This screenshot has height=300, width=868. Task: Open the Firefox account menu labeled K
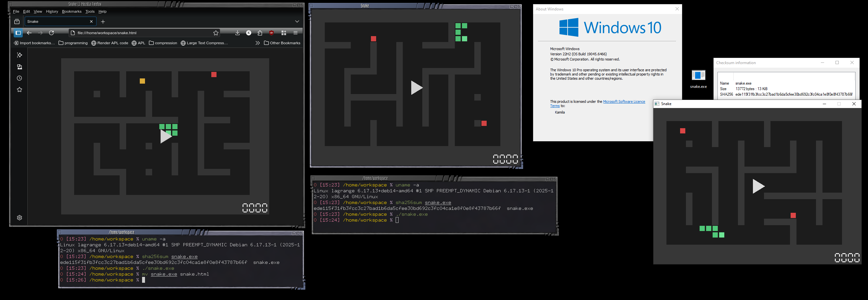click(x=249, y=33)
